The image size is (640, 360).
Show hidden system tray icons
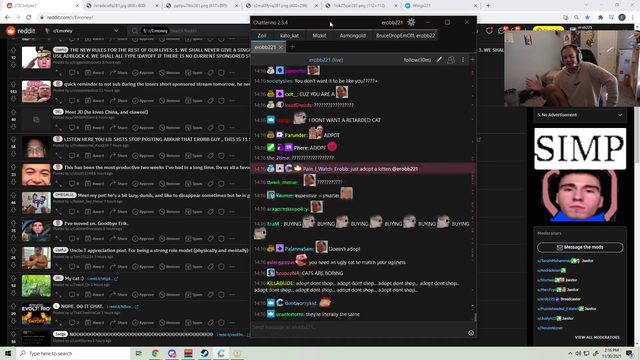(570, 353)
